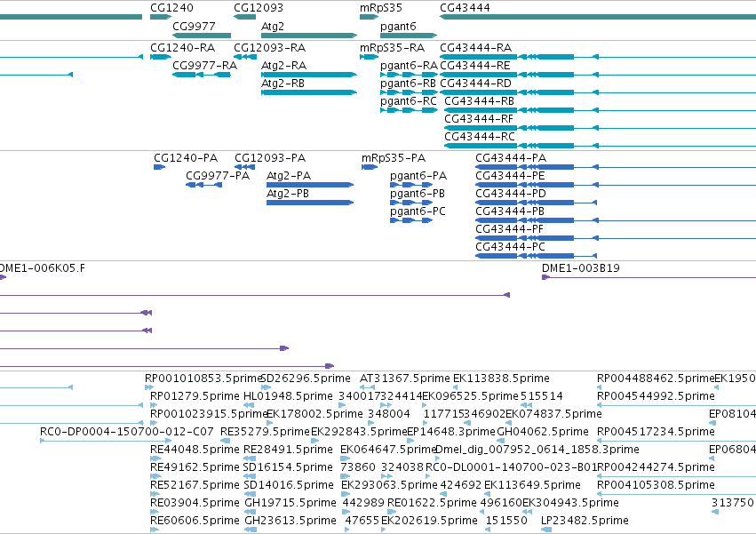The width and height of the screenshot is (756, 534).
Task: Click the EK113838.5prime EST label
Action: [501, 379]
